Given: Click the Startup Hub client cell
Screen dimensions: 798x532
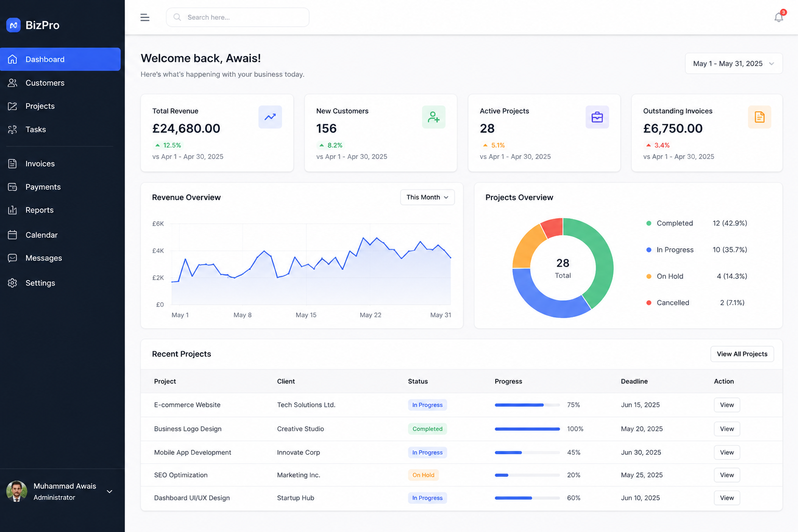Looking at the screenshot, I should point(296,498).
